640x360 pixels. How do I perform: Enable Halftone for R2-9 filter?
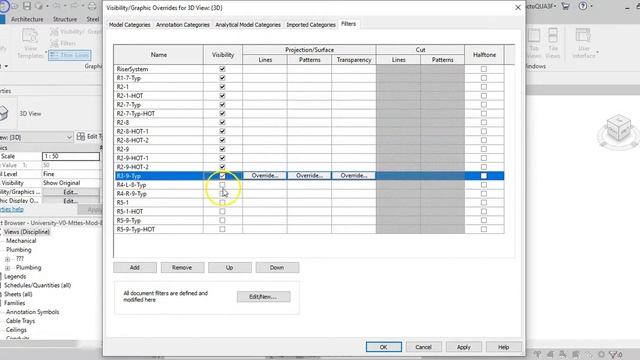(484, 149)
